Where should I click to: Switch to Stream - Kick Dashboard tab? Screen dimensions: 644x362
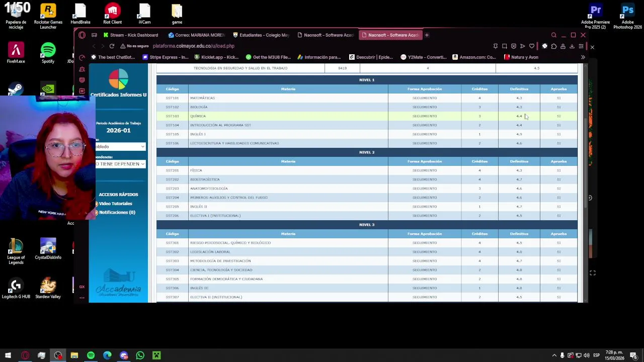pyautogui.click(x=131, y=35)
